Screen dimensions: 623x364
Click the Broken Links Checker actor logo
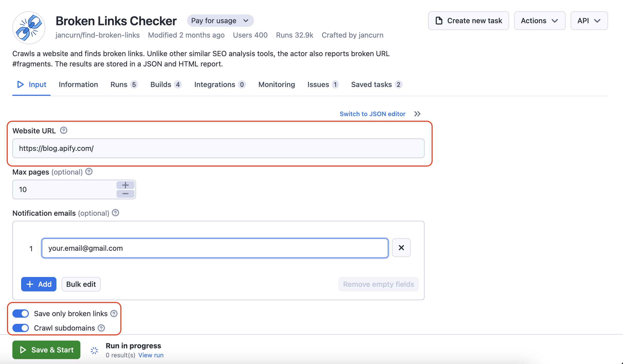pos(29,28)
